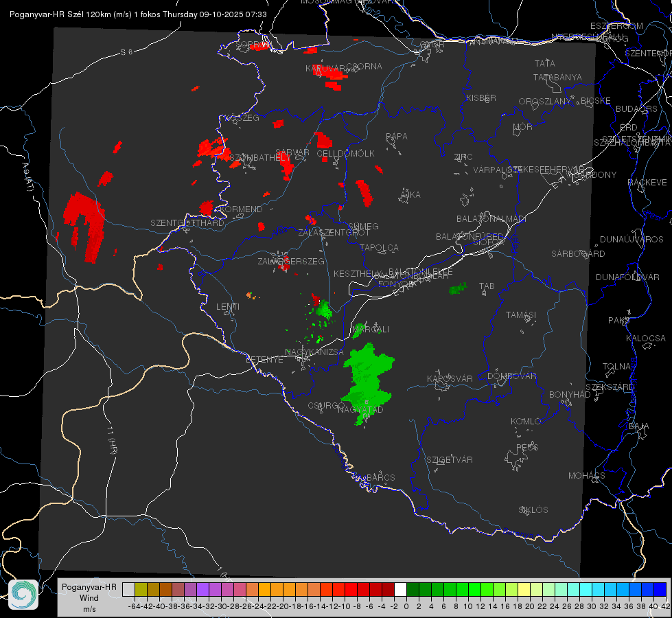Click the map title with date 09-10-2025
This screenshot has width=672, height=618.
(138, 14)
